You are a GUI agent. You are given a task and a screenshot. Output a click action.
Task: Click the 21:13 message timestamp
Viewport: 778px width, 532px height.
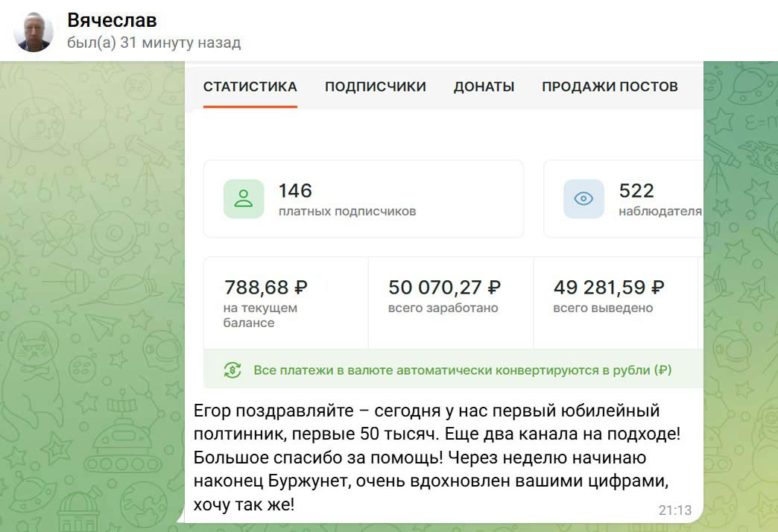[674, 510]
